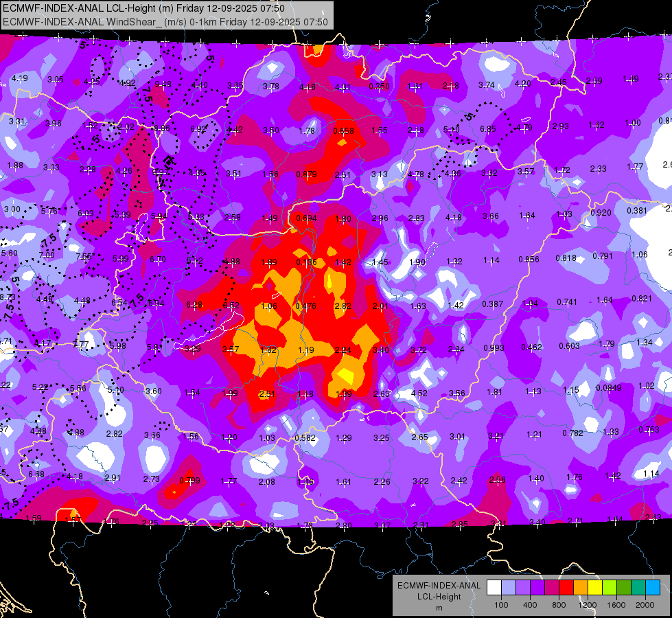The height and width of the screenshot is (618, 672).
Task: Click the lime green legend swatch
Action: coord(610,587)
